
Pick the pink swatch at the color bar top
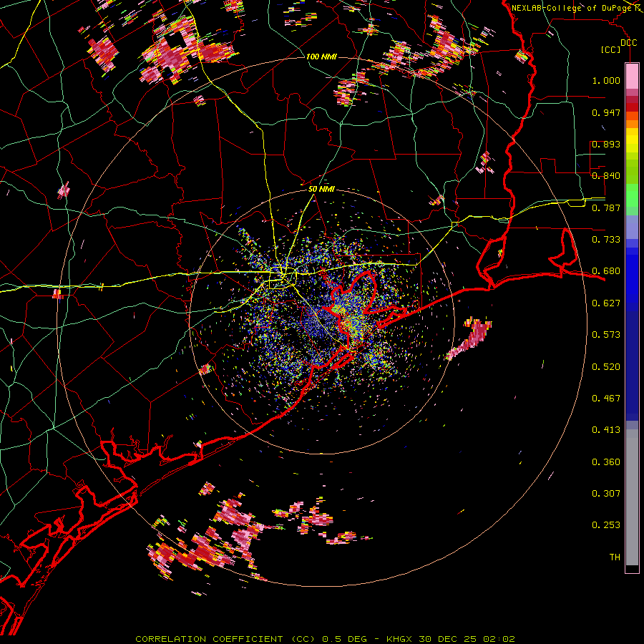coord(632,76)
